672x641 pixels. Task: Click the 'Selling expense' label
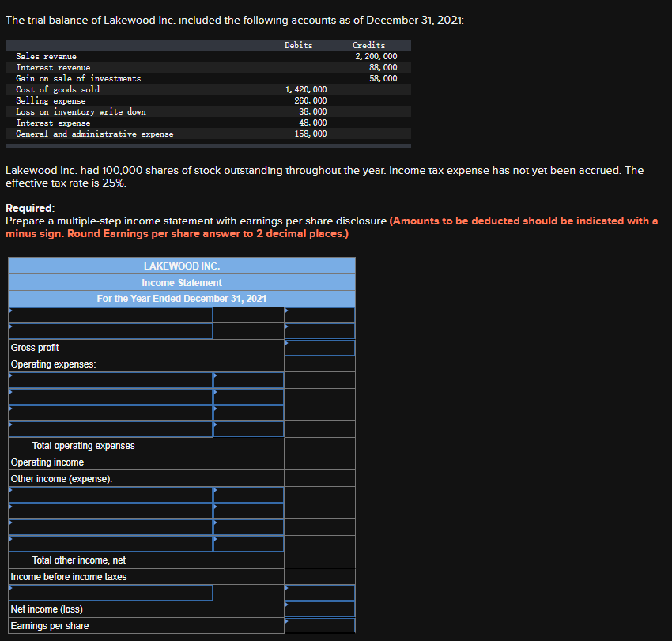(51, 100)
